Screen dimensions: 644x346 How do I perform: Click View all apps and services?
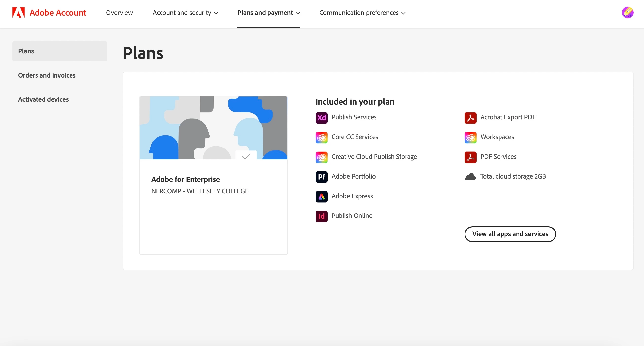coord(510,234)
